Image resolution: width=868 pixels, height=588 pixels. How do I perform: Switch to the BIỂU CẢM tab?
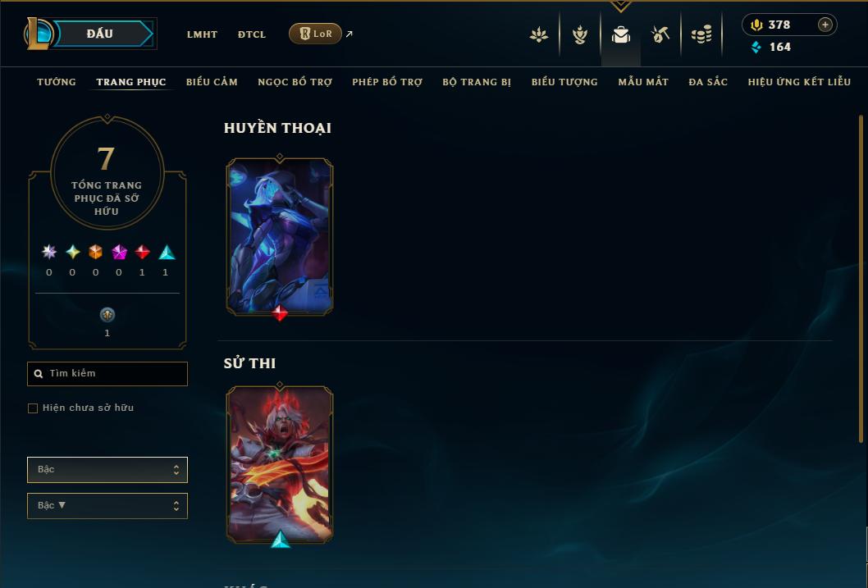coord(212,82)
